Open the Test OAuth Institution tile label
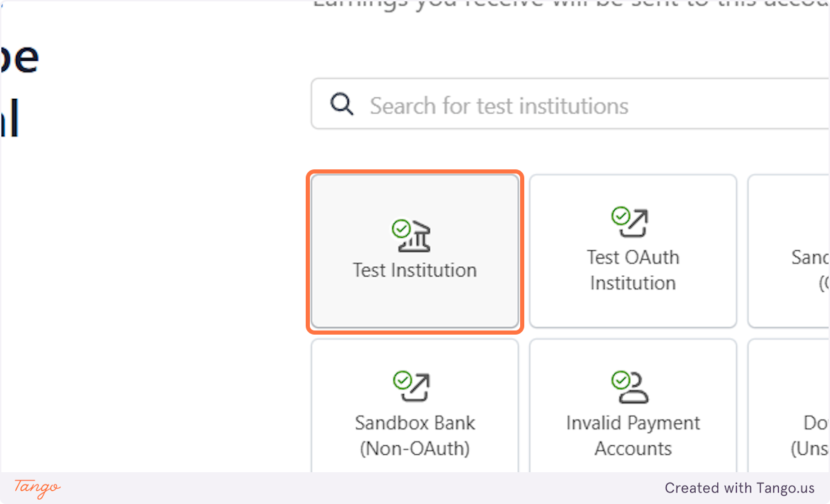This screenshot has width=830, height=504. coord(633,270)
